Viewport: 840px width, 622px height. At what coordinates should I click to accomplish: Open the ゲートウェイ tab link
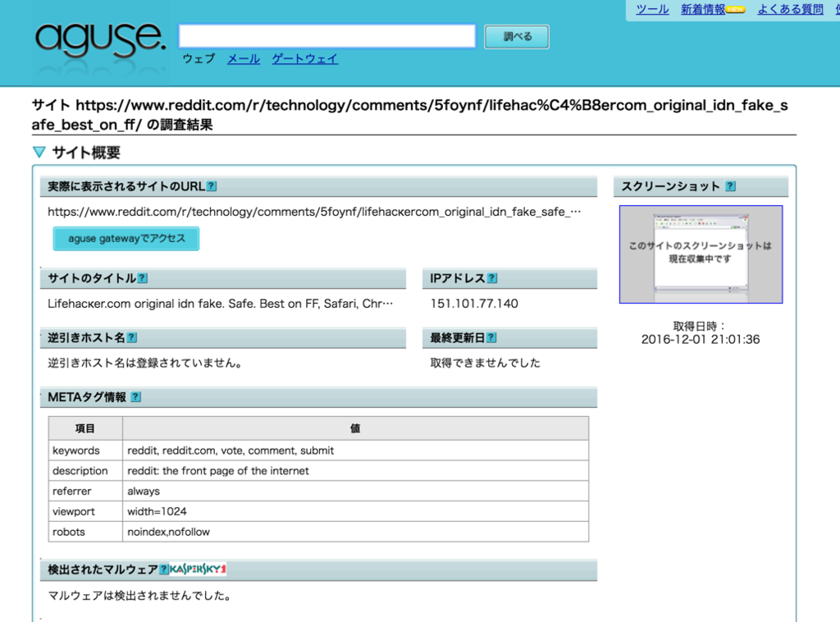304,59
